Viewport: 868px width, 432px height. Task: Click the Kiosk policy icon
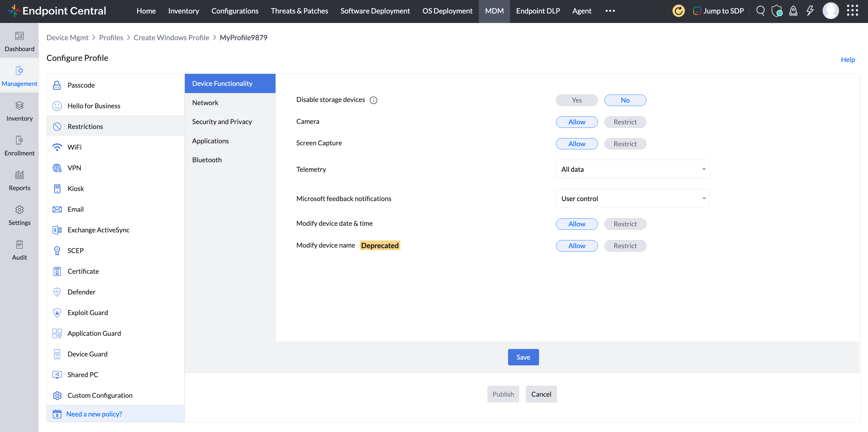tap(57, 188)
